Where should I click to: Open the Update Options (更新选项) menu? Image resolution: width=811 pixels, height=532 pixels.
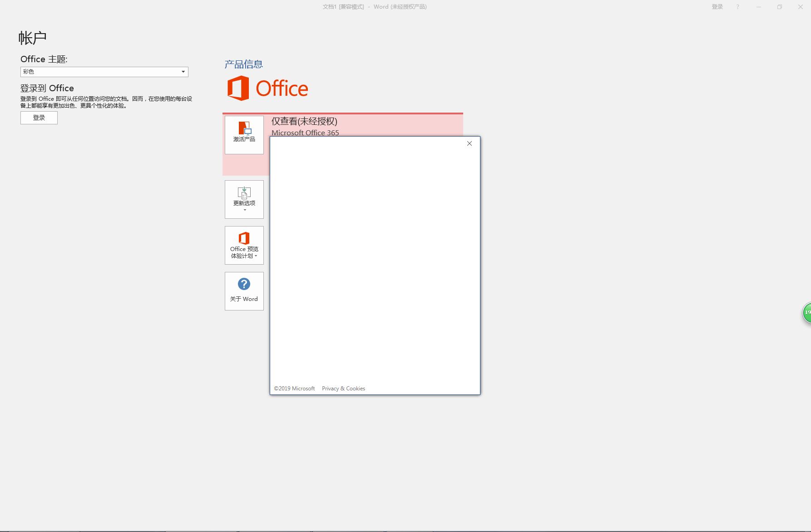point(244,199)
